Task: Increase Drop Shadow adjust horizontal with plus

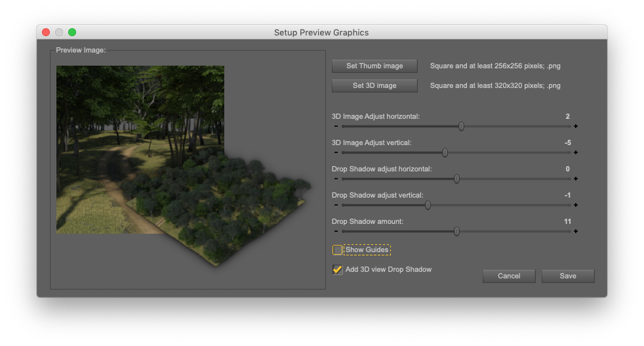Action: pos(576,179)
